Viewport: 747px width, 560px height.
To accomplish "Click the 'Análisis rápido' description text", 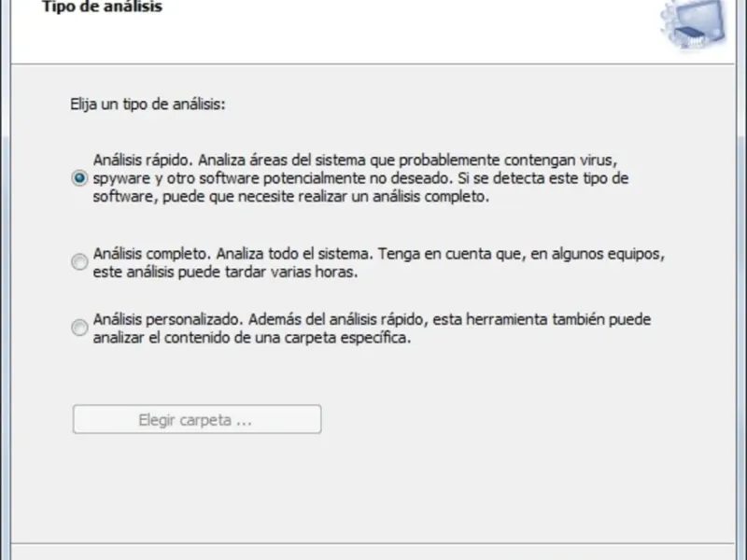I will 360,178.
